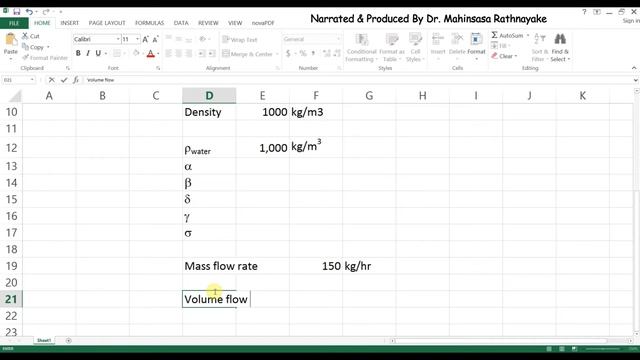Cancel the cell entry with X

(51, 80)
